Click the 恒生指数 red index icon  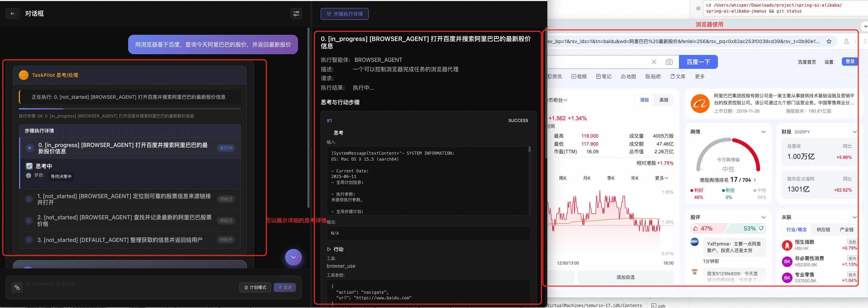787,245
